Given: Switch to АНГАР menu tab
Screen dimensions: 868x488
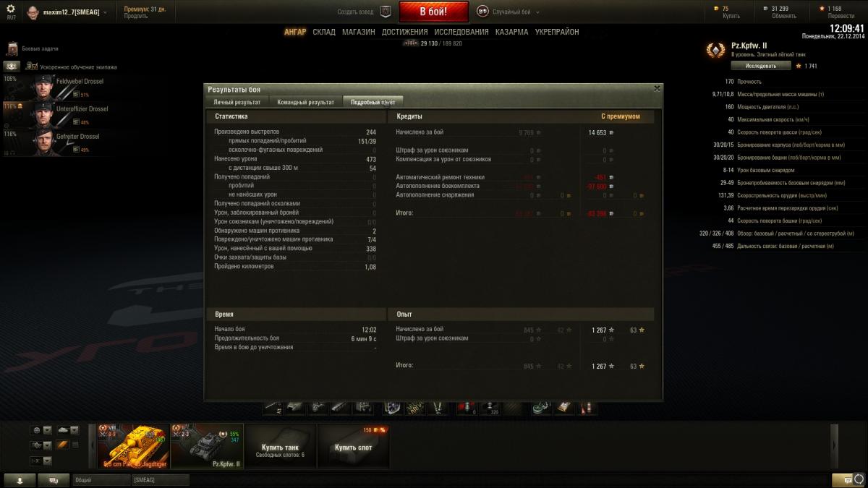Looking at the screenshot, I should [x=295, y=32].
